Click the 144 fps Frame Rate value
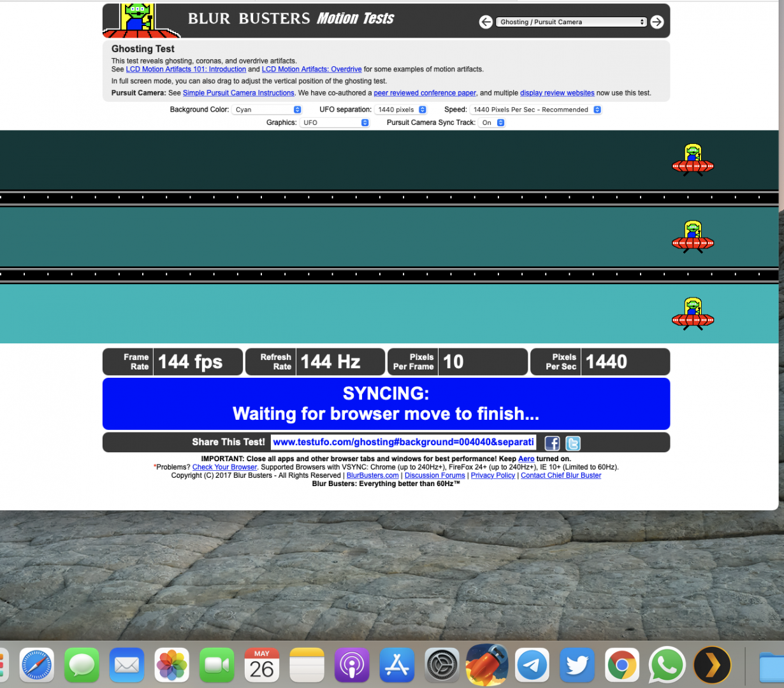784x688 pixels. [x=190, y=362]
